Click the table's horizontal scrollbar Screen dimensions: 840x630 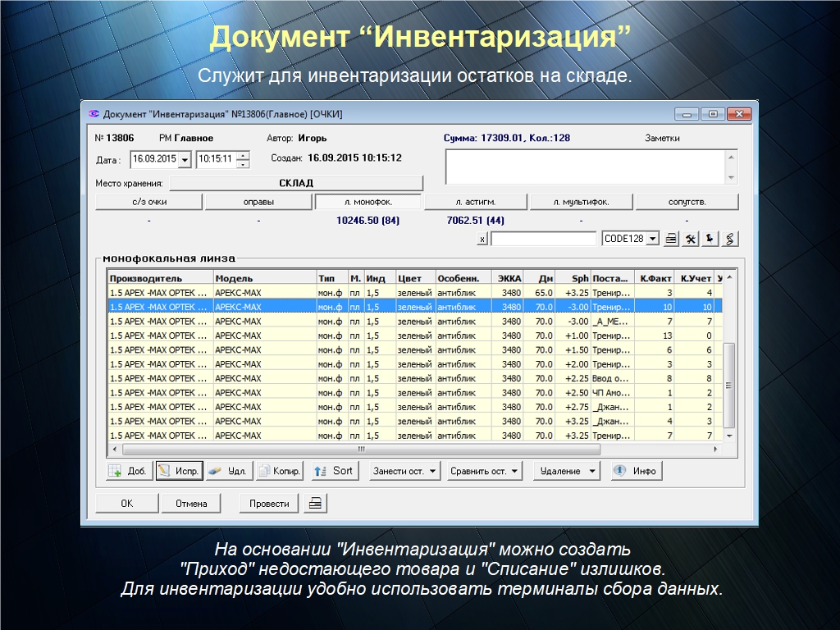pos(361,450)
